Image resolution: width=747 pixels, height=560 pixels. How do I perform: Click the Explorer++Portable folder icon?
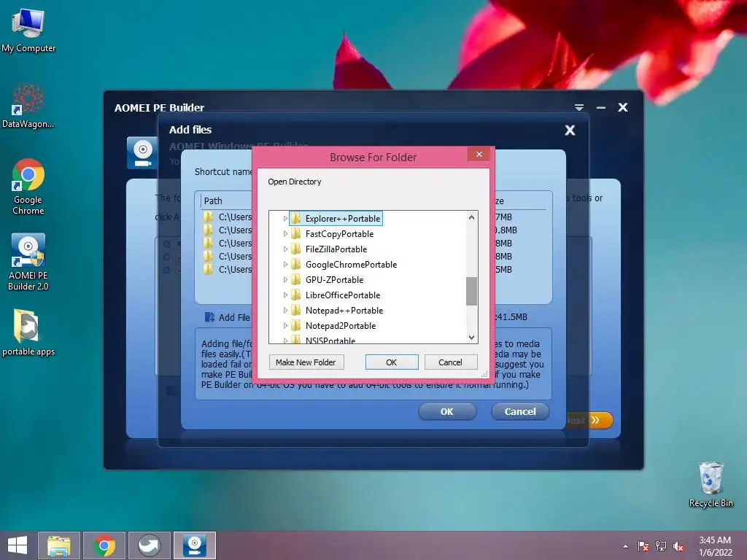click(x=296, y=219)
